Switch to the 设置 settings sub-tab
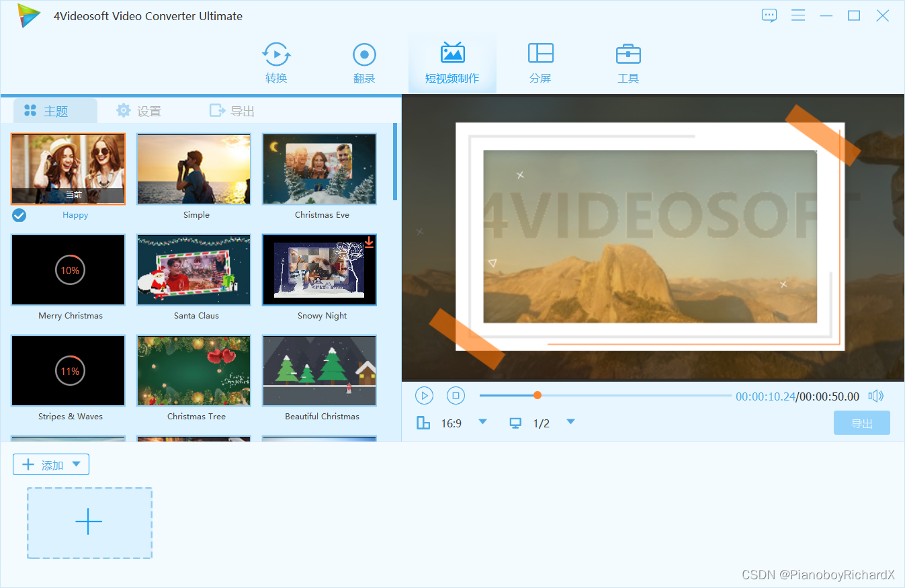Screen dimensions: 905x588 point(138,111)
